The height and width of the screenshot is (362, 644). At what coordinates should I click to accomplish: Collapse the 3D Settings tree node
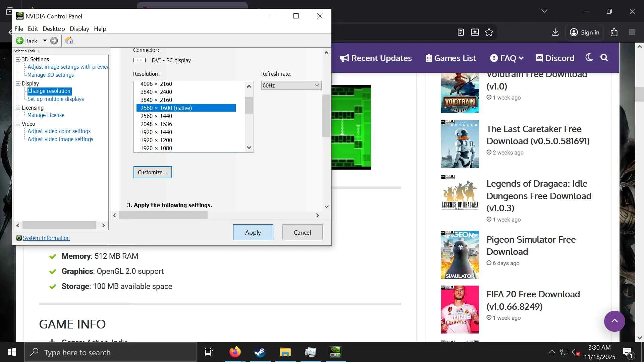click(x=18, y=59)
